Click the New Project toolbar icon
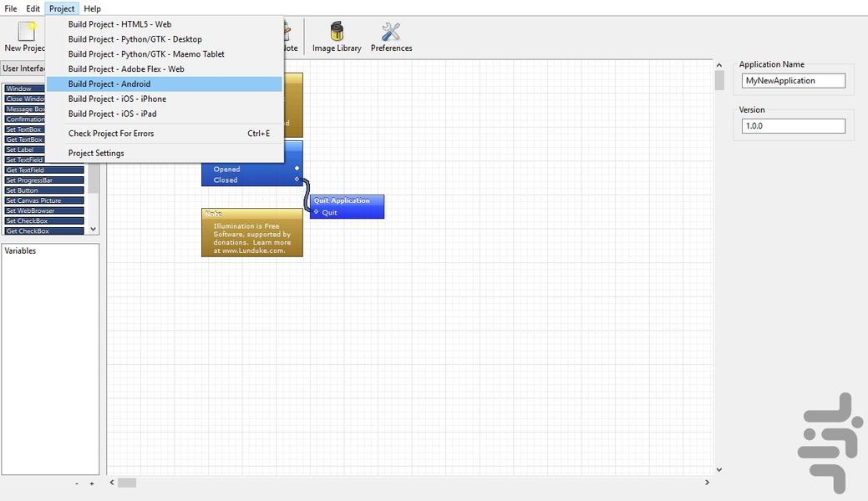This screenshot has height=501, width=868. click(24, 38)
